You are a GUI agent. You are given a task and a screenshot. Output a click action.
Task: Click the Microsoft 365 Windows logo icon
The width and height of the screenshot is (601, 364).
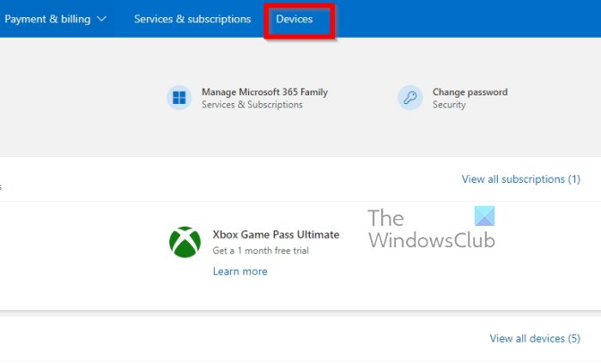(179, 97)
